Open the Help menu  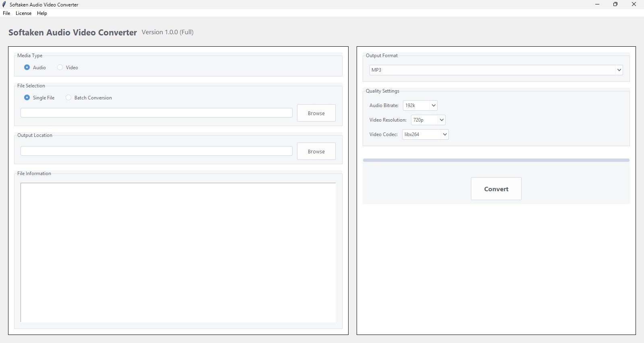tap(42, 13)
